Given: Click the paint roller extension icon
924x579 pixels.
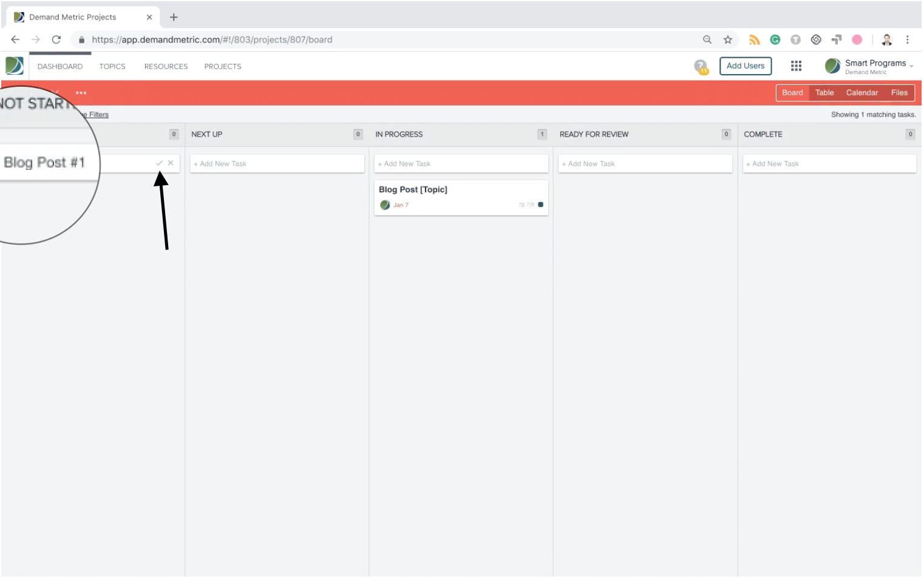Looking at the screenshot, I should click(837, 39).
